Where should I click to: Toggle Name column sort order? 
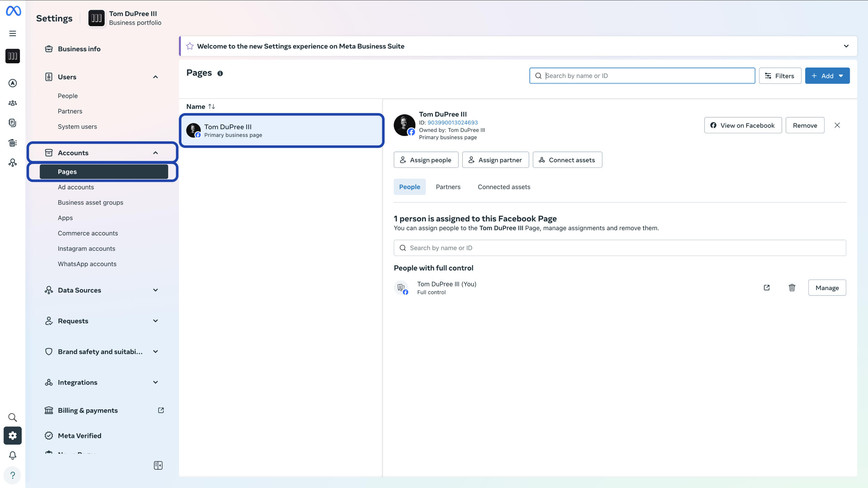point(212,106)
